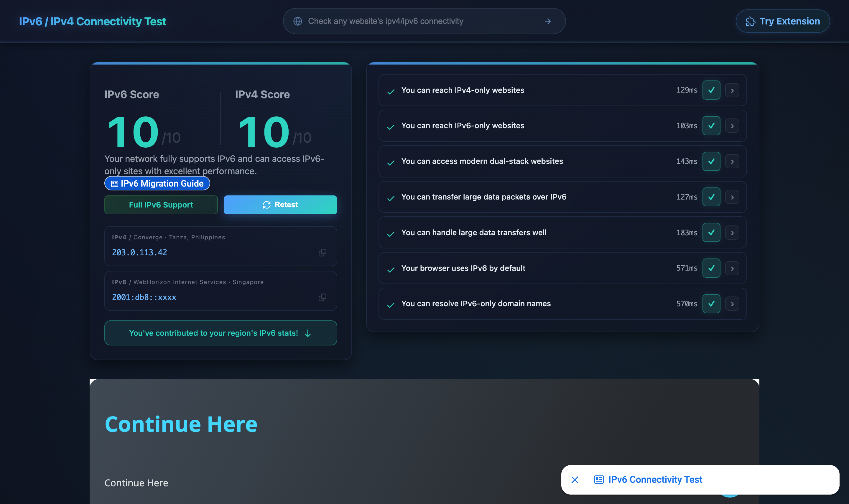Click the IPv6 Score heading

(132, 94)
